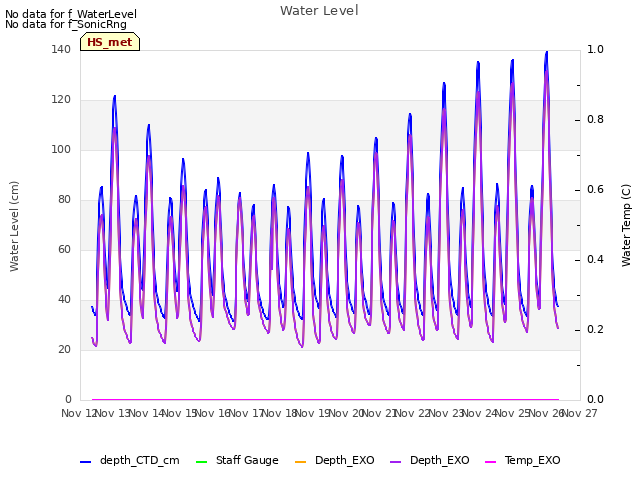The height and width of the screenshot is (480, 640).
Task: Click 'No data for f_SonicRng' message
Action: (66, 24)
